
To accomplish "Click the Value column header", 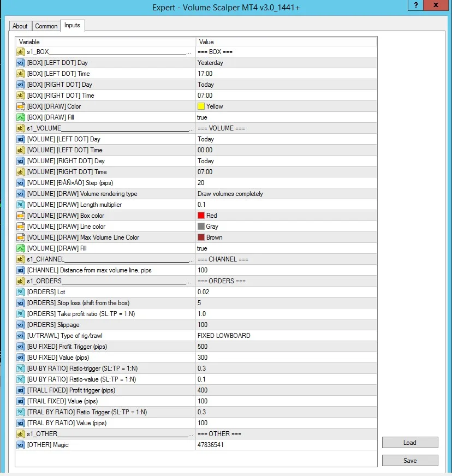I will point(286,42).
